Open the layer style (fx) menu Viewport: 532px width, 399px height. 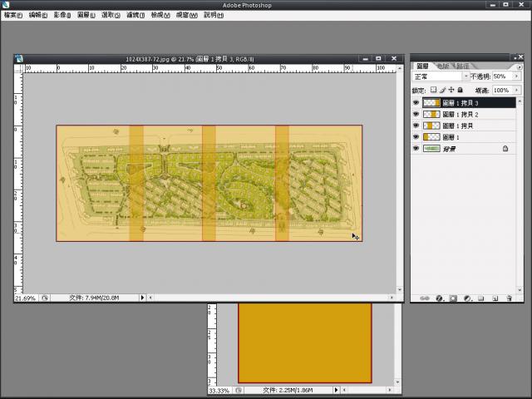[x=439, y=298]
